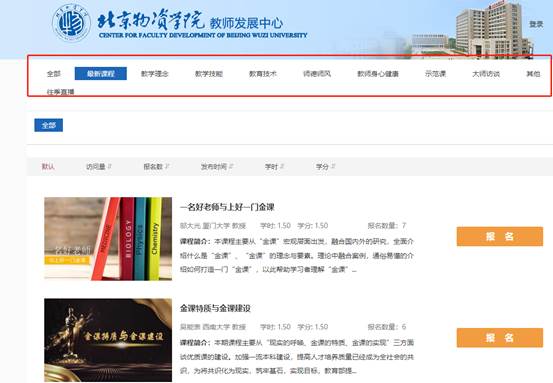Open the colorful books course thumbnail
Image resolution: width=553 pixels, height=383 pixels.
pyautogui.click(x=108, y=239)
